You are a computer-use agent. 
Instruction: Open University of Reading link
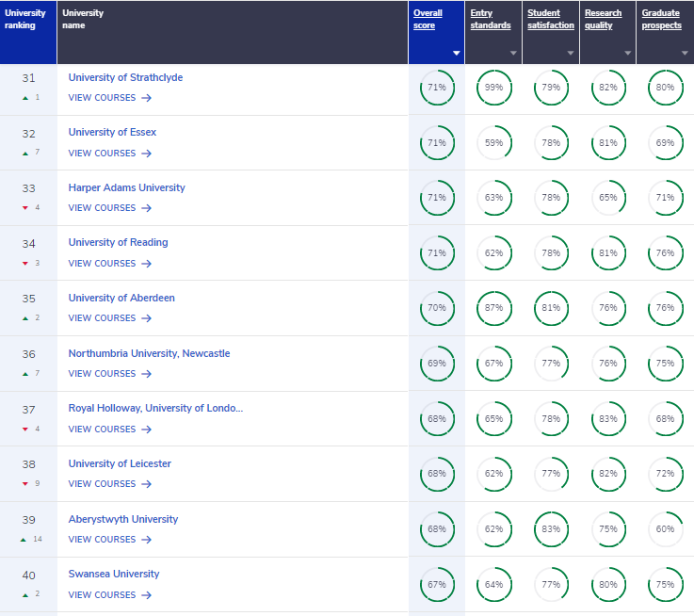[x=118, y=242]
